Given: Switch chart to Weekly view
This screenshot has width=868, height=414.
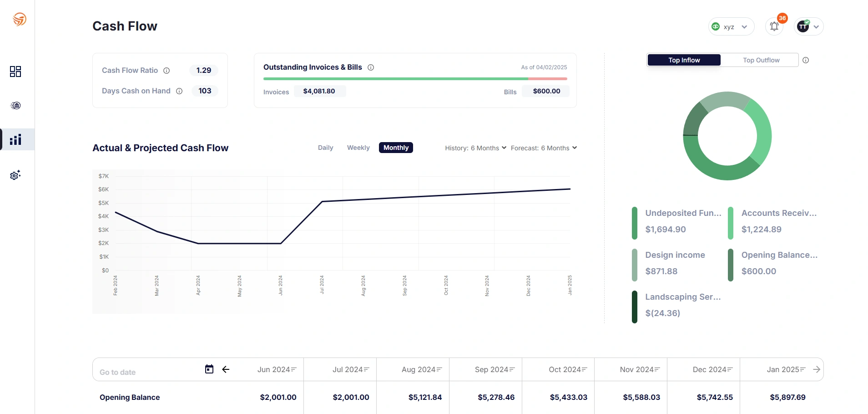Looking at the screenshot, I should tap(358, 148).
